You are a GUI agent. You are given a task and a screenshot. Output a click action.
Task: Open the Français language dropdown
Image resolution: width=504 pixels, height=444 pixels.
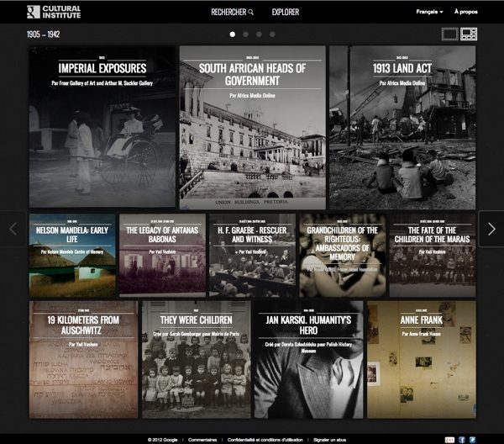coord(429,12)
